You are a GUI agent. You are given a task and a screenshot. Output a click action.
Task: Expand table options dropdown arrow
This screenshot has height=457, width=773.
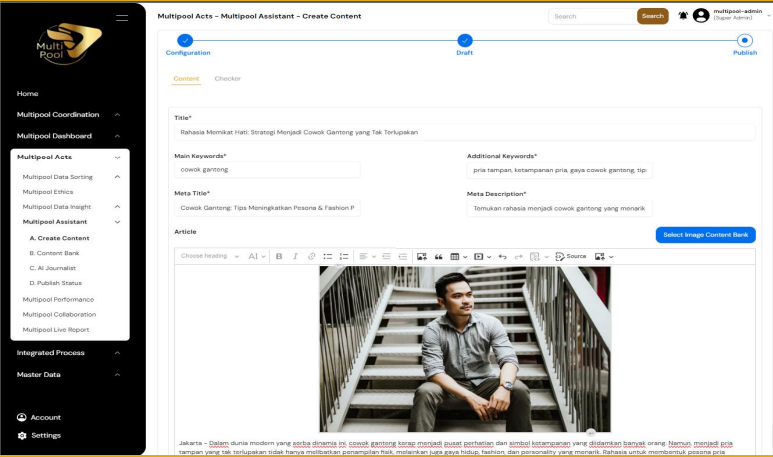465,257
